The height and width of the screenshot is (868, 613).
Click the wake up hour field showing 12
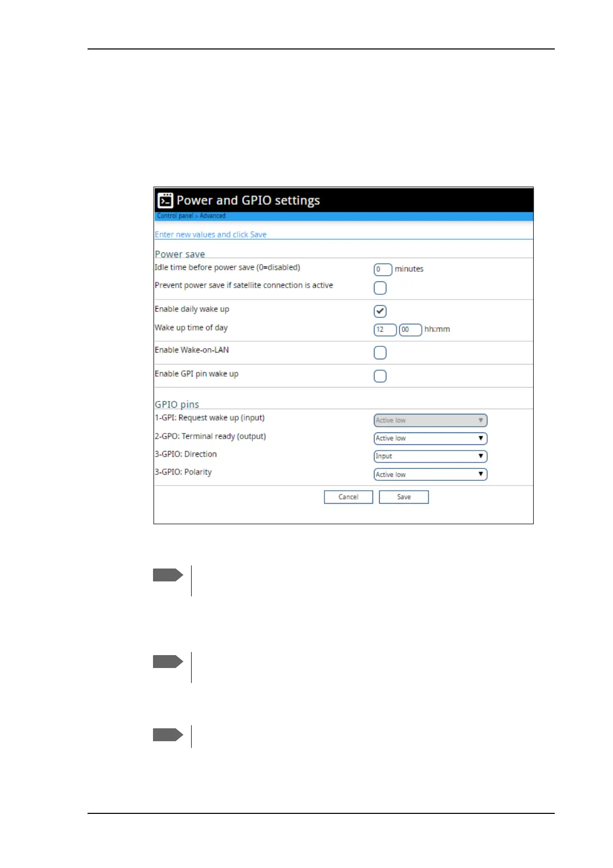coord(385,329)
